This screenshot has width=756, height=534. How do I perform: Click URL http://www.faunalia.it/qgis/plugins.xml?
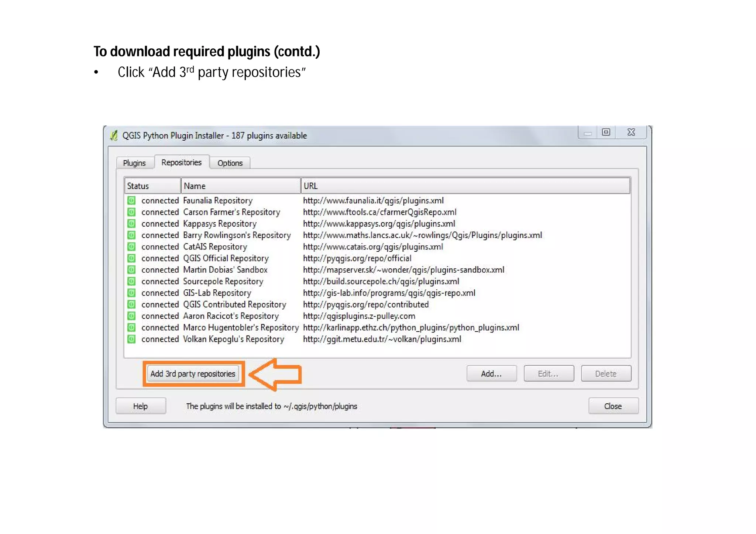[374, 200]
